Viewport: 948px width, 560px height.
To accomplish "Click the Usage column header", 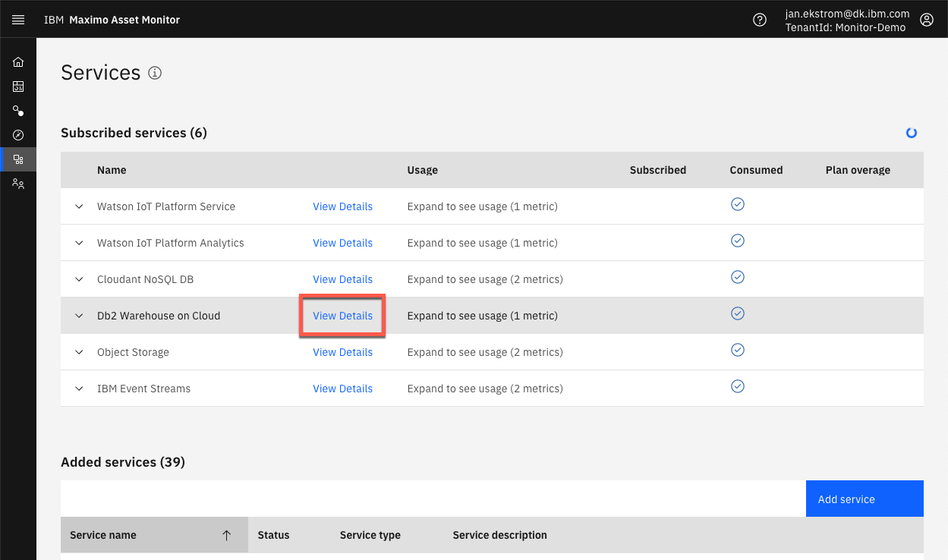I will pyautogui.click(x=422, y=170).
